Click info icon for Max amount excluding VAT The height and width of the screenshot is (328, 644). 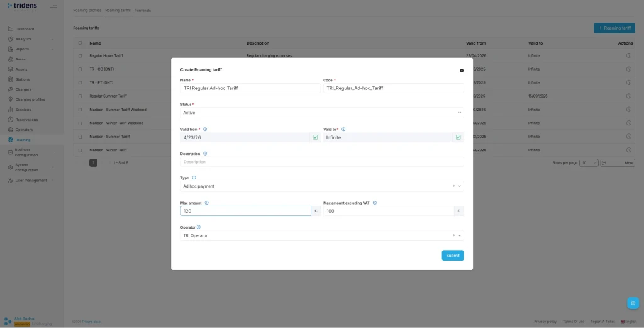click(x=375, y=203)
